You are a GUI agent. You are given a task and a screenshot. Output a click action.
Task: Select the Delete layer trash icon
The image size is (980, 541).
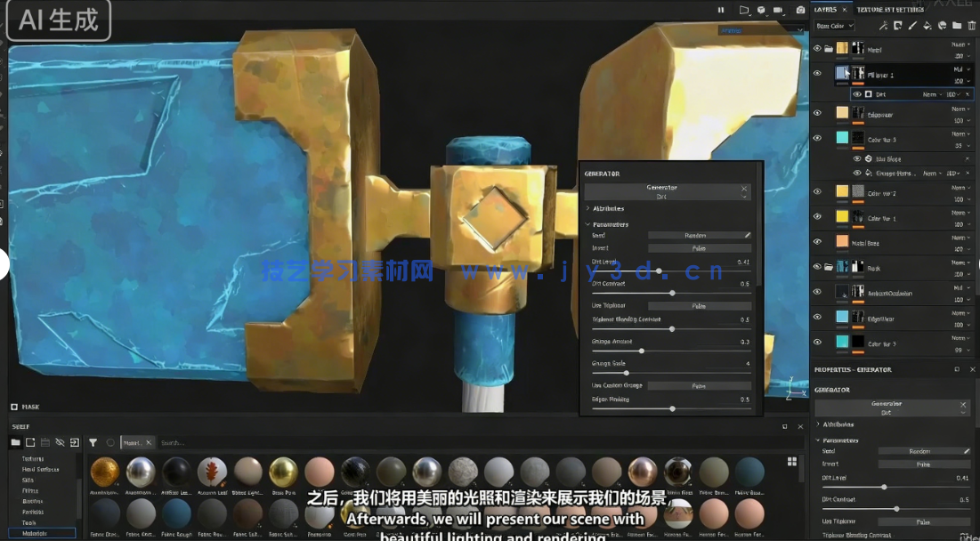click(970, 25)
